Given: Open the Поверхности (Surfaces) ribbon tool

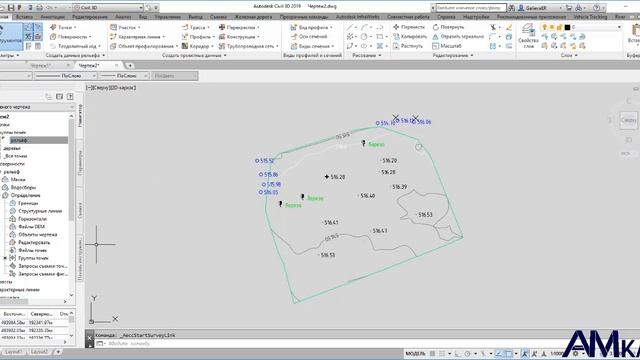Looking at the screenshot, I should 70,37.
